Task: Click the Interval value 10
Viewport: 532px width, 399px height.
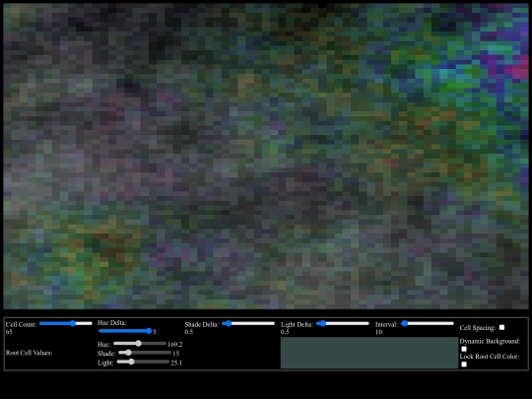Action: 378,332
